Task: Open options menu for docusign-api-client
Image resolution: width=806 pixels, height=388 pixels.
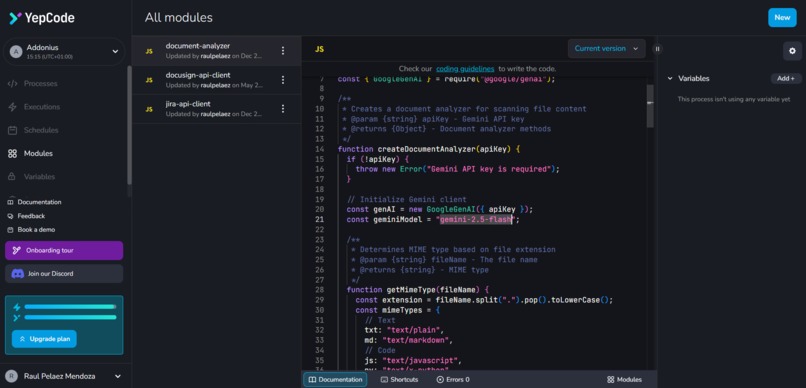Action: pyautogui.click(x=282, y=80)
